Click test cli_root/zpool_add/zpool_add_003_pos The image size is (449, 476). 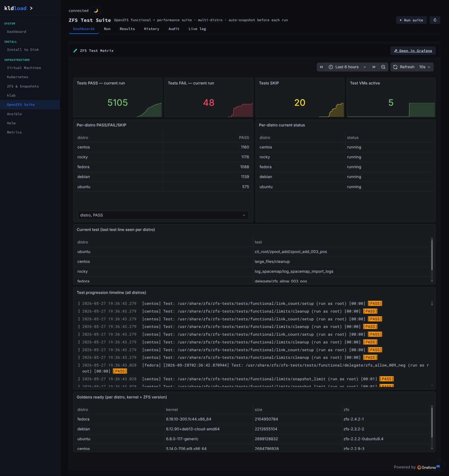(x=291, y=252)
